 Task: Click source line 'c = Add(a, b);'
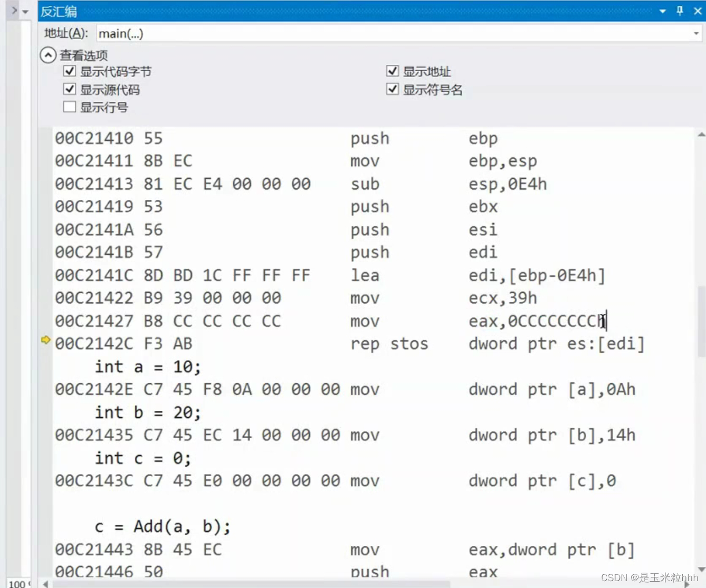tap(163, 527)
